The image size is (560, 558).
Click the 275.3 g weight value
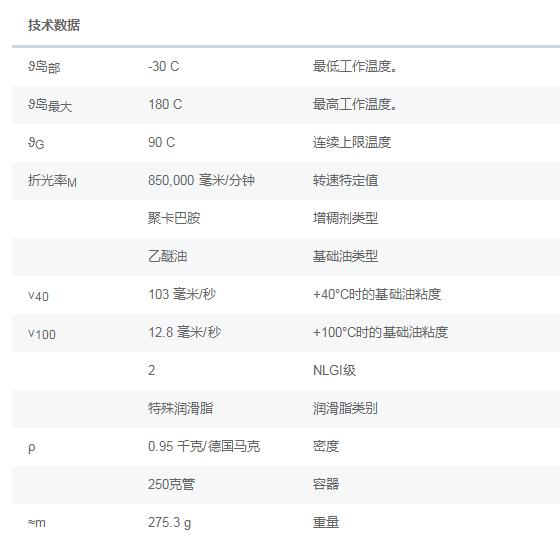click(x=169, y=523)
